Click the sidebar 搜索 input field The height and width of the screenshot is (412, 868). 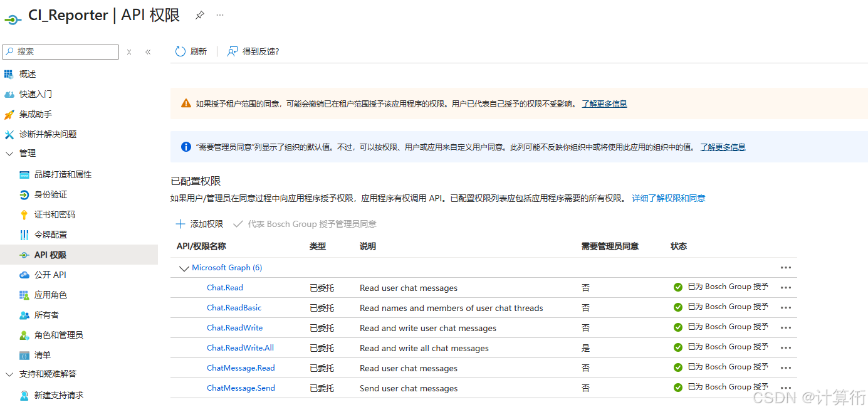tap(60, 52)
